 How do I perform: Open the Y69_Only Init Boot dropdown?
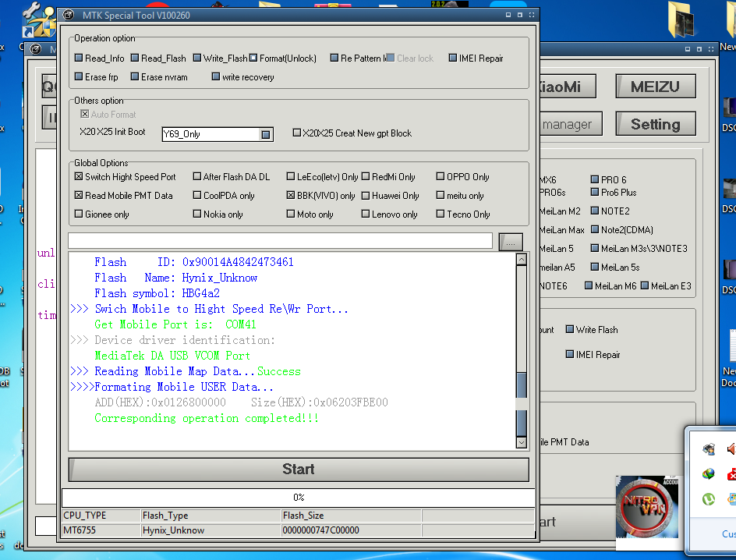pos(266,134)
